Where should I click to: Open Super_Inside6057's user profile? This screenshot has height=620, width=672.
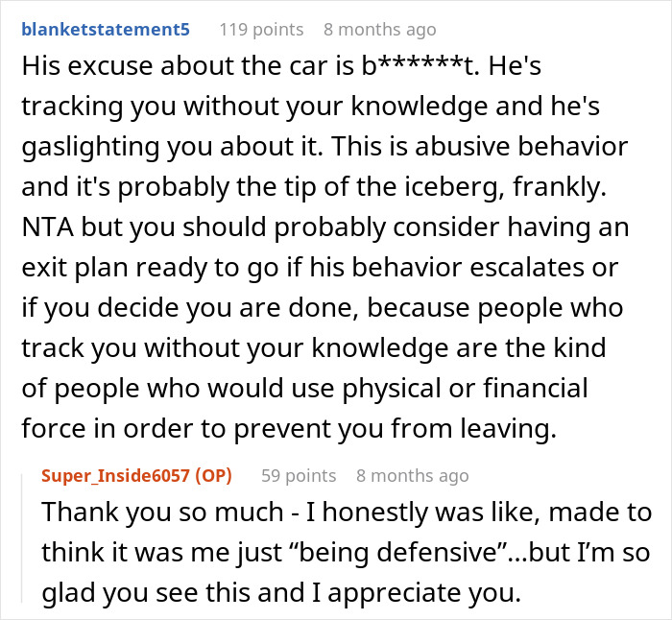tap(115, 475)
